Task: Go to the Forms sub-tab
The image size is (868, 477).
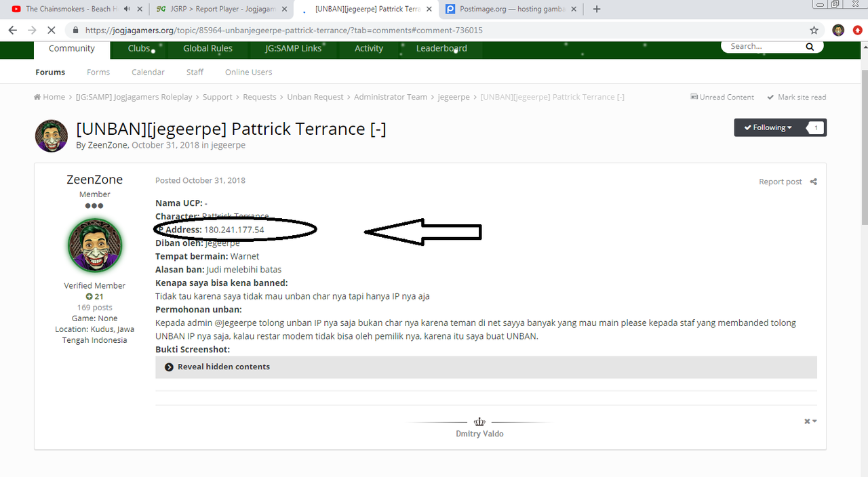Action: (x=98, y=72)
